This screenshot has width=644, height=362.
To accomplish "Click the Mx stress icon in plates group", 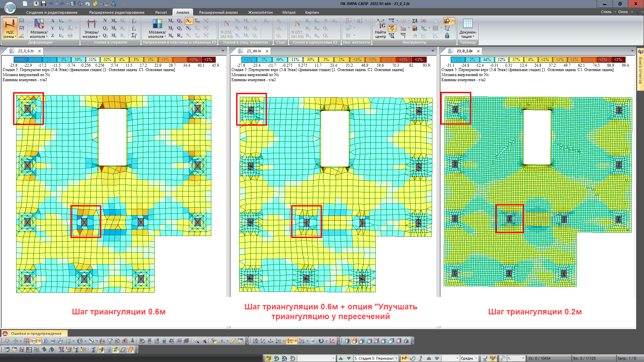I will [171, 21].
